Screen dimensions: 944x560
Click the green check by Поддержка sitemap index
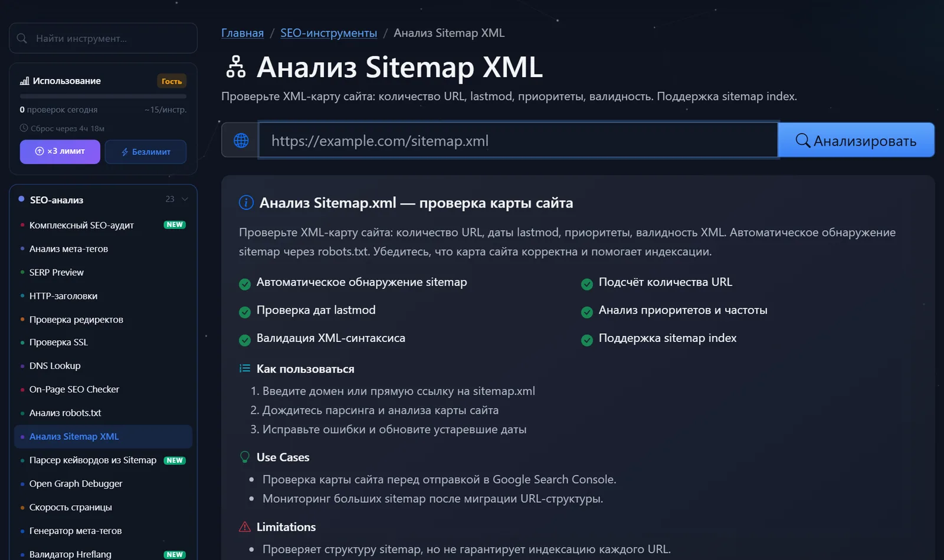[587, 340]
